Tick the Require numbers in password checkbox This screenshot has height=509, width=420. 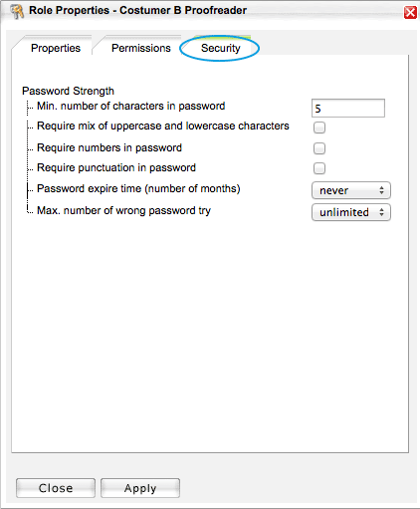click(319, 148)
